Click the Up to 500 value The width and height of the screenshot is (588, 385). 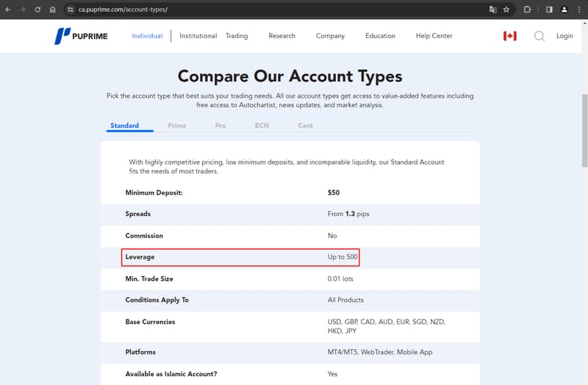[343, 257]
